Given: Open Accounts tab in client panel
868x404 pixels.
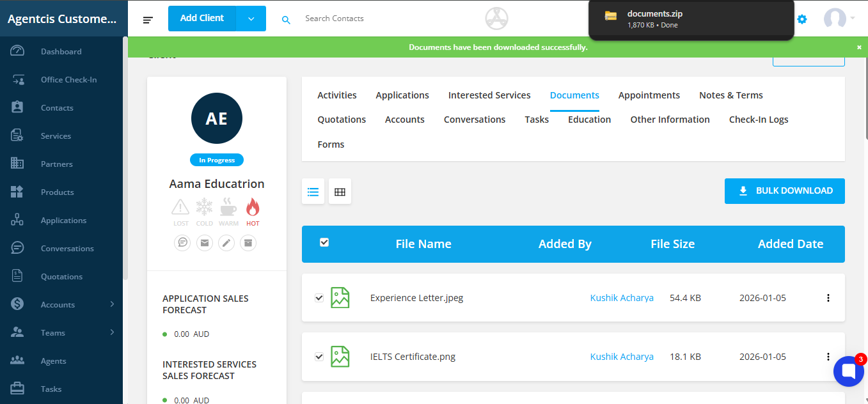Looking at the screenshot, I should (405, 120).
